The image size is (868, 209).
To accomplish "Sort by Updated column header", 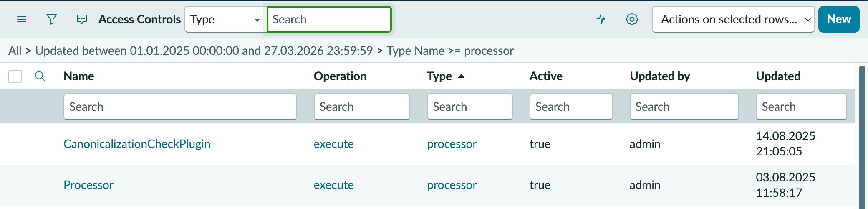I will (778, 76).
